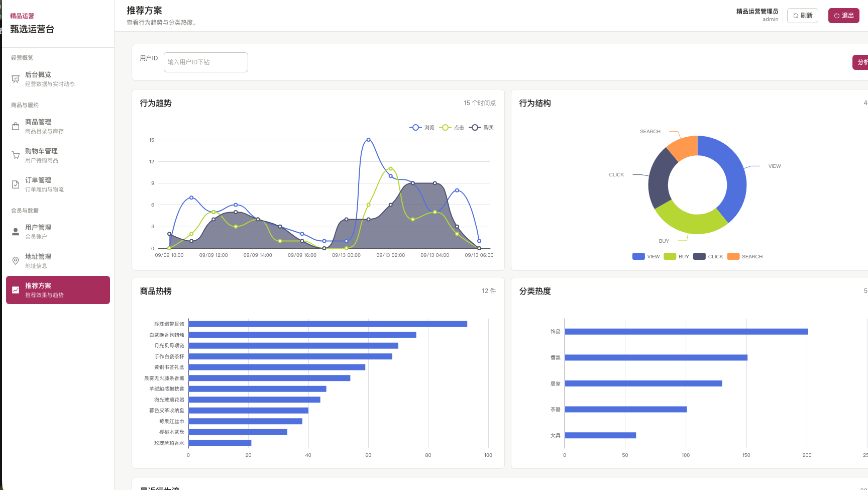Toggle BUY legend swatch in donut chart
The height and width of the screenshot is (490, 868).
[x=670, y=256]
